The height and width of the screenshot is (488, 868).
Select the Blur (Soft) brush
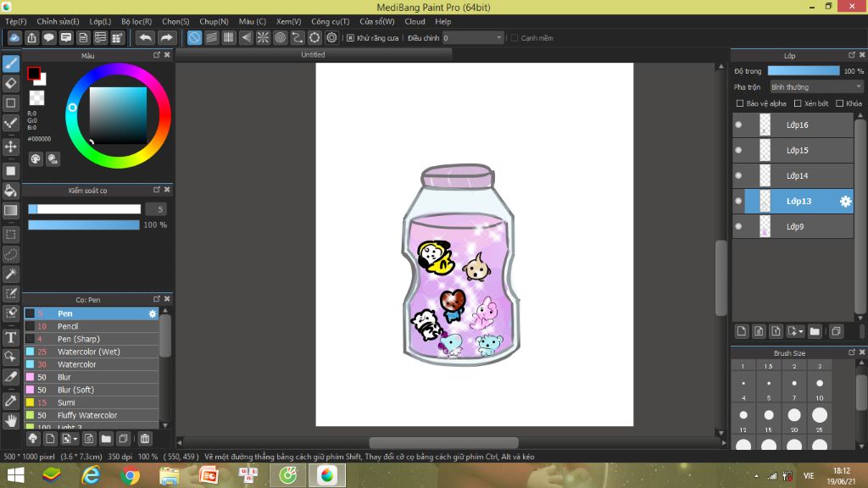(x=92, y=390)
